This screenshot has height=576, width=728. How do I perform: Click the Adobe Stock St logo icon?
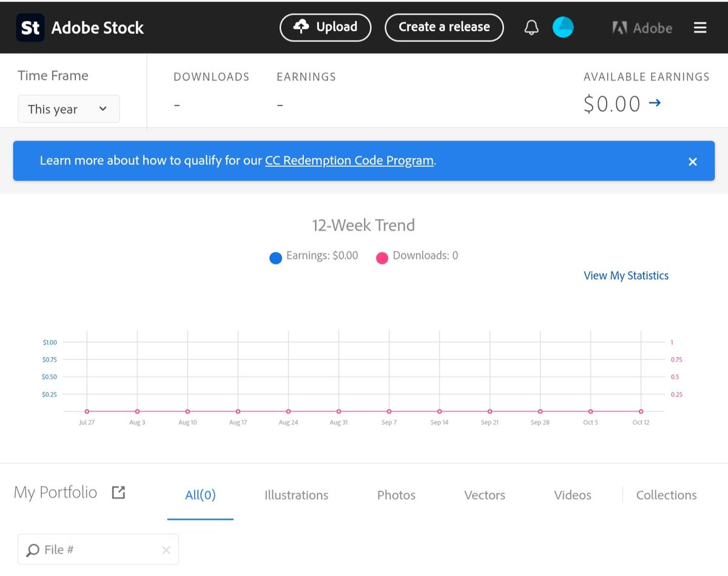(30, 28)
